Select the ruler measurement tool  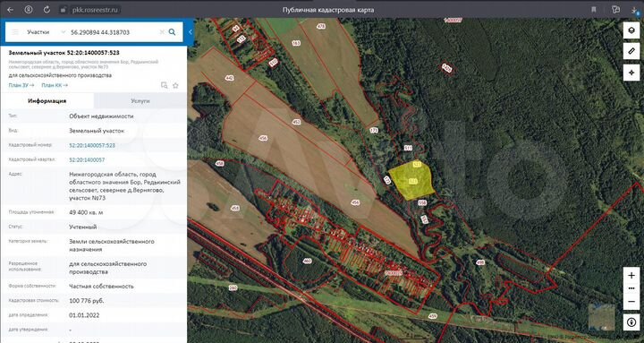click(631, 51)
